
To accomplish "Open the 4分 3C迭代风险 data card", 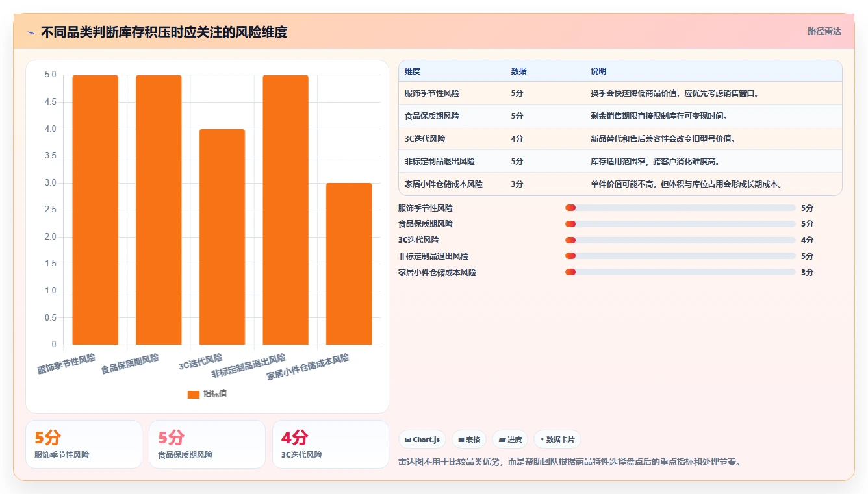I will [x=330, y=444].
